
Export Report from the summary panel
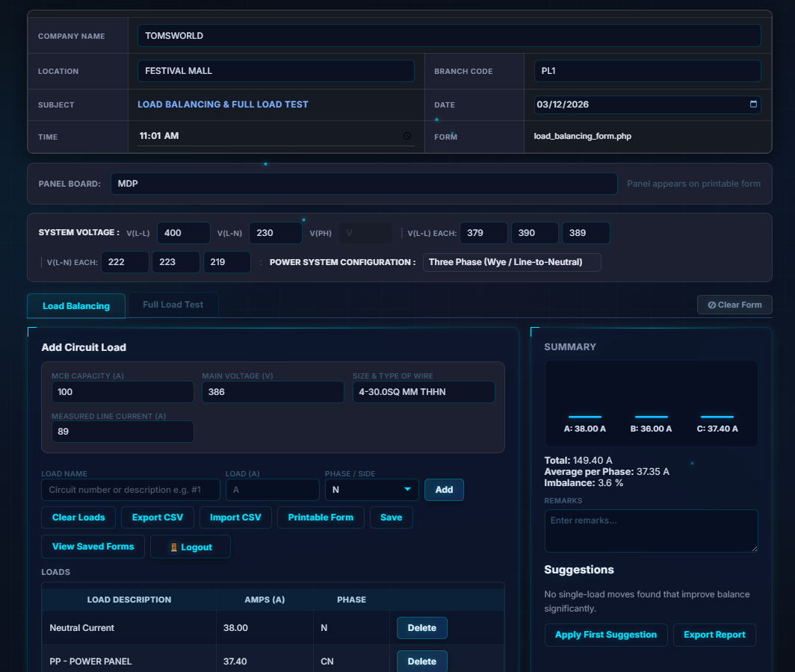pyautogui.click(x=714, y=635)
